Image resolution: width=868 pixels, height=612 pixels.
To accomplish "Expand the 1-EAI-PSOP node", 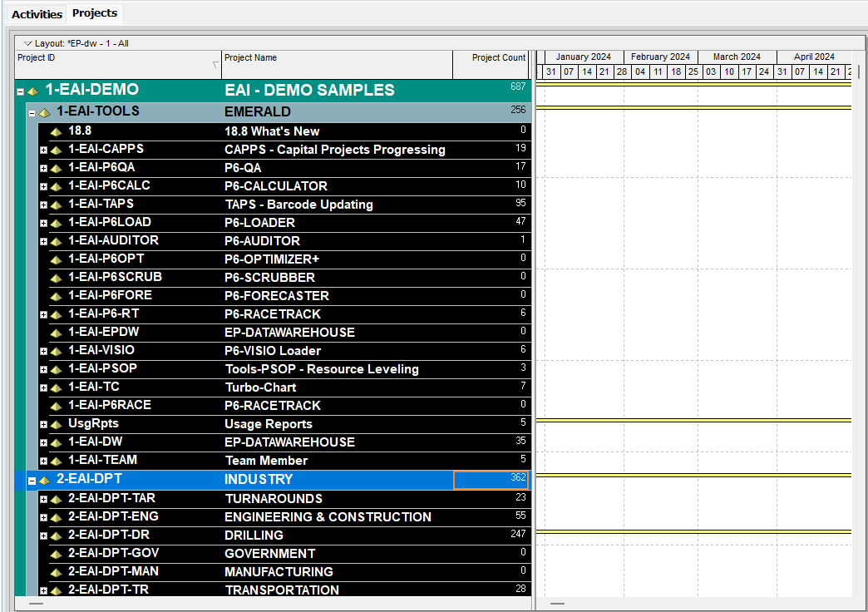I will click(x=43, y=369).
